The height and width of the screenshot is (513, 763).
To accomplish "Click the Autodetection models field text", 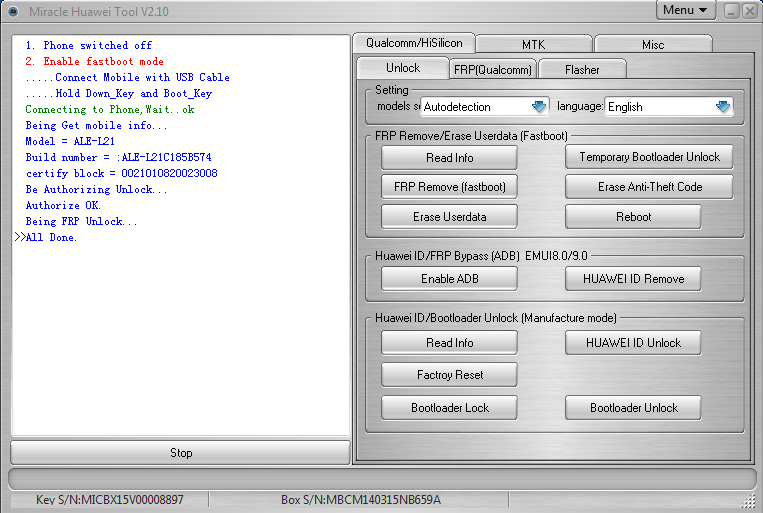I will [x=457, y=107].
